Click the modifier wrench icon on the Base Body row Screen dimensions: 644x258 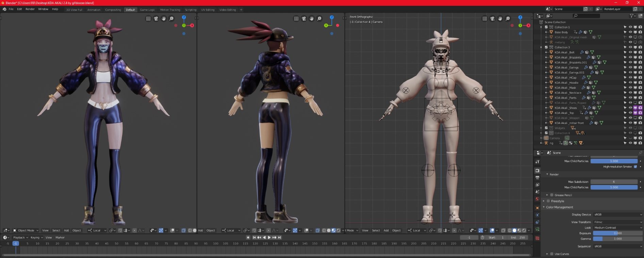point(581,32)
